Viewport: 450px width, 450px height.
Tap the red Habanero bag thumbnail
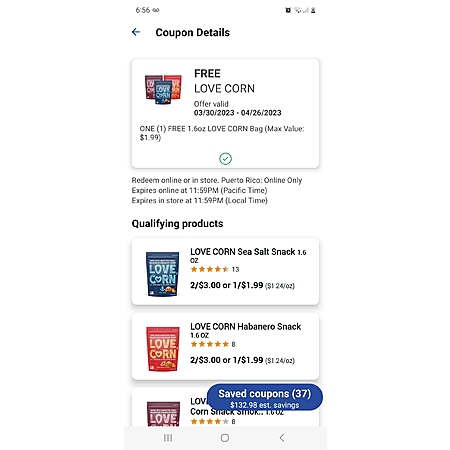click(x=163, y=349)
